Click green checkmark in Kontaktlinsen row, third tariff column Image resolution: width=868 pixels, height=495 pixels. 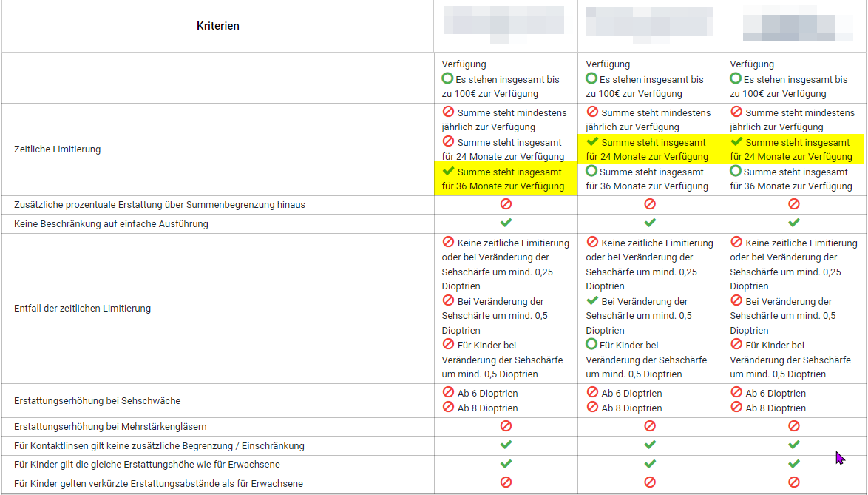[794, 445]
